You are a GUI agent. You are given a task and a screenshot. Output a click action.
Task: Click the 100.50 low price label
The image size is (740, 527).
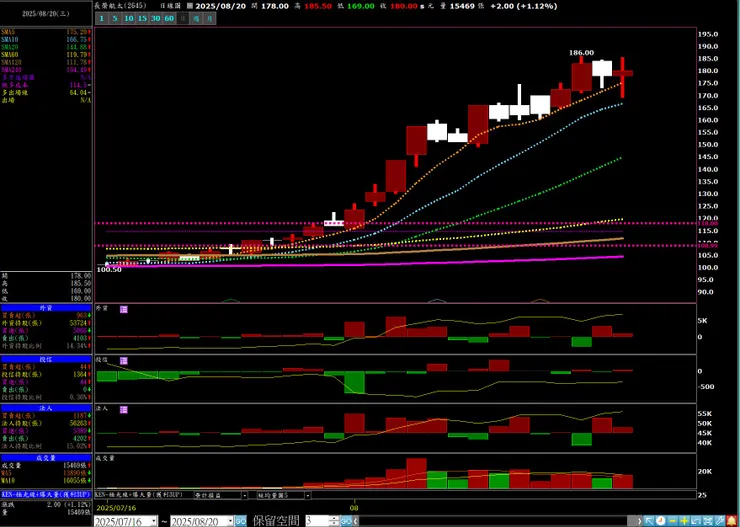point(109,269)
